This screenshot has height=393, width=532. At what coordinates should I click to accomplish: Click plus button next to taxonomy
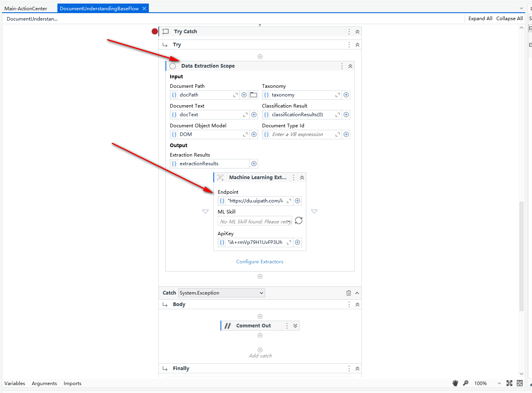pos(346,95)
